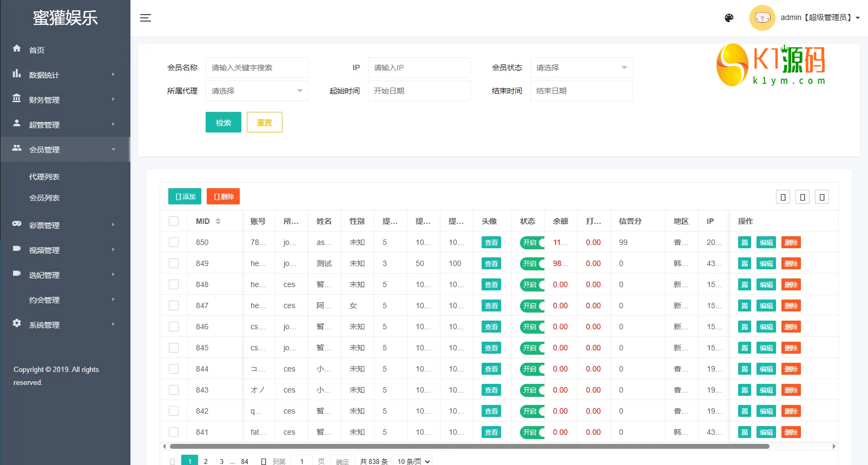Click the gear icon for 系统管理

[17, 323]
